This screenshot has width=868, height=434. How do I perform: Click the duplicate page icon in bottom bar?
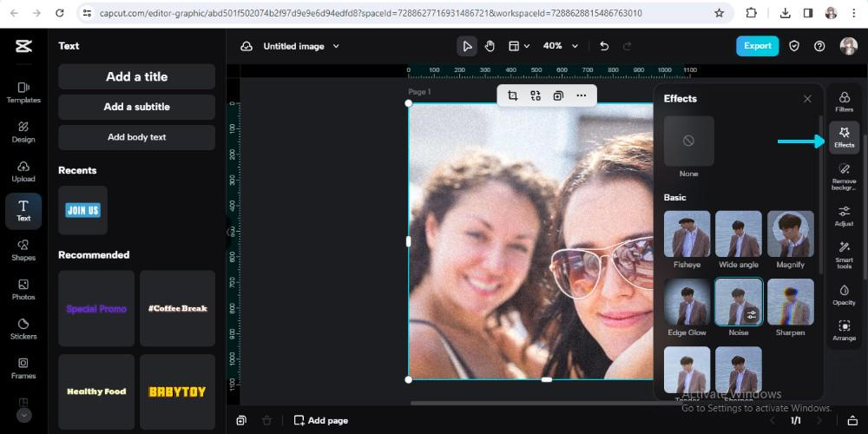point(241,421)
